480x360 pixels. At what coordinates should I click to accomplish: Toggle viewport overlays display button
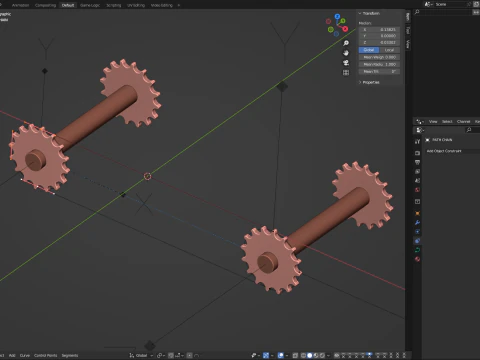point(280,355)
